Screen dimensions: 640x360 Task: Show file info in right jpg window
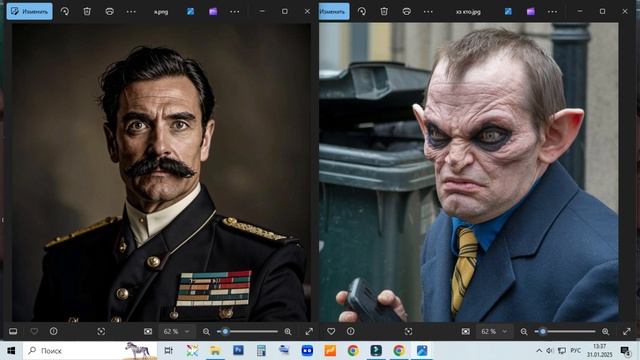click(x=351, y=331)
